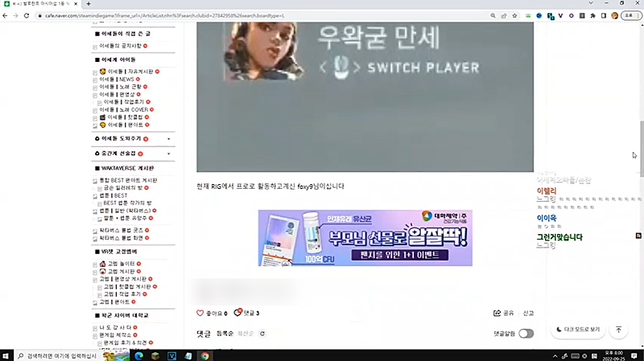Open the 왁타버스 불법 굿즈 board
Viewport: 644px width, 361px height.
122,231
